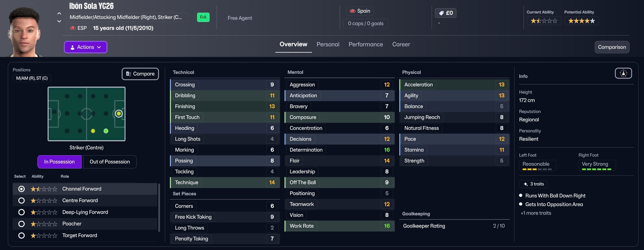Open the Actions dropdown menu

86,47
